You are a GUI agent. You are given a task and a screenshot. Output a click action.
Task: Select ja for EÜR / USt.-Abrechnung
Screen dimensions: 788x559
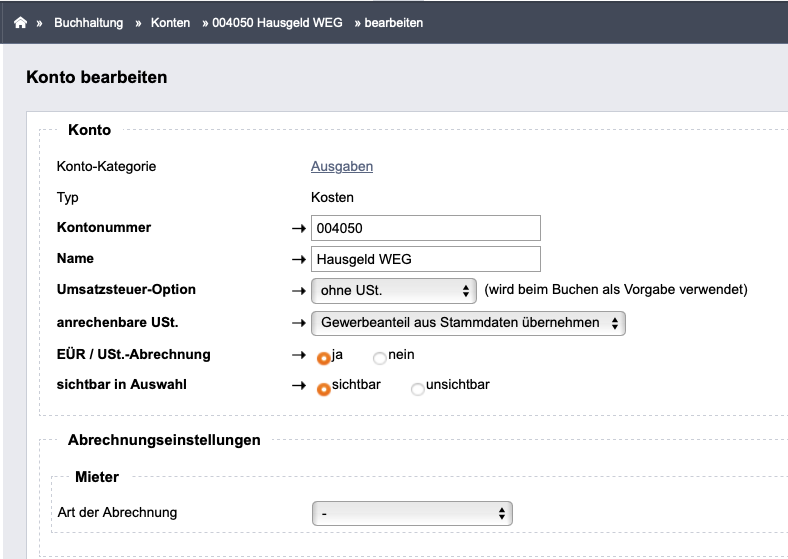point(324,358)
